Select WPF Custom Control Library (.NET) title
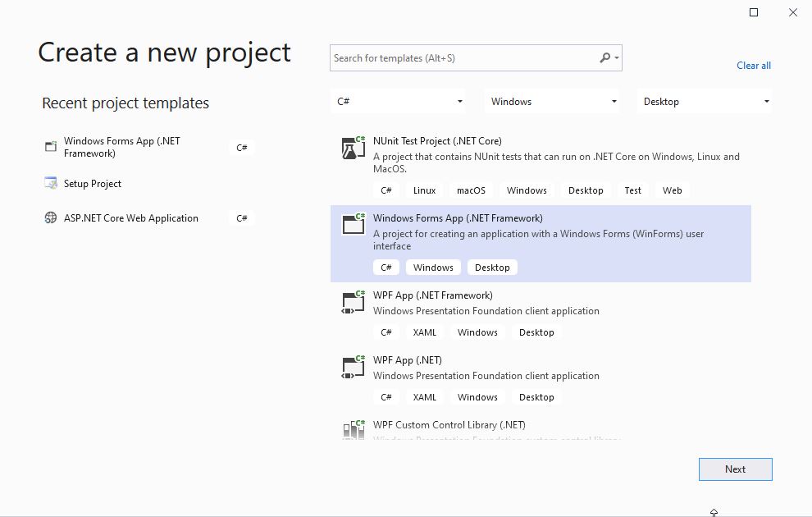The width and height of the screenshot is (812, 517). pyautogui.click(x=449, y=425)
